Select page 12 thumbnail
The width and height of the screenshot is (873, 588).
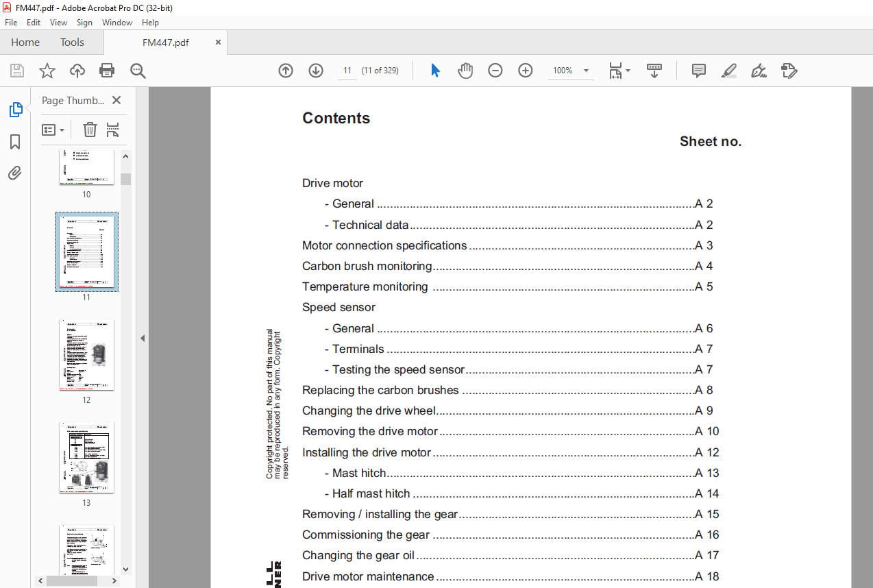(86, 354)
